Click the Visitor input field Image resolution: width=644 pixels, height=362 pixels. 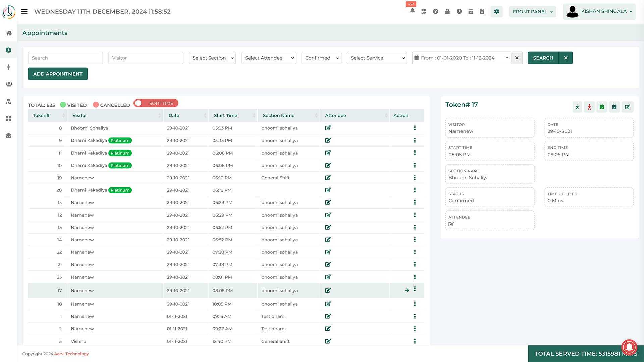(146, 58)
